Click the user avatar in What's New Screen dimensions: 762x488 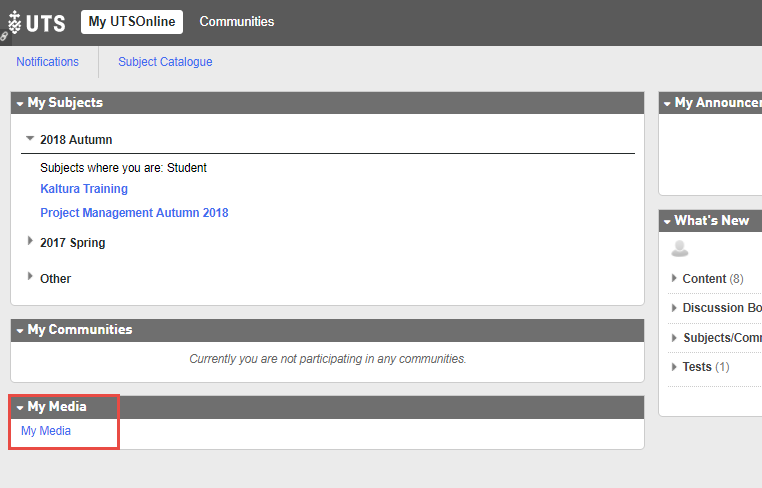(680, 248)
